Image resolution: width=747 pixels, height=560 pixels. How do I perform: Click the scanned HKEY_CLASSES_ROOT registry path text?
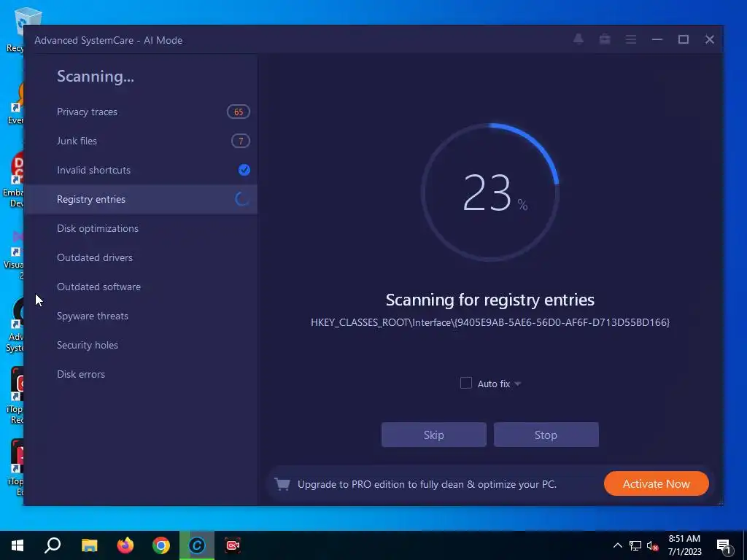pyautogui.click(x=490, y=322)
